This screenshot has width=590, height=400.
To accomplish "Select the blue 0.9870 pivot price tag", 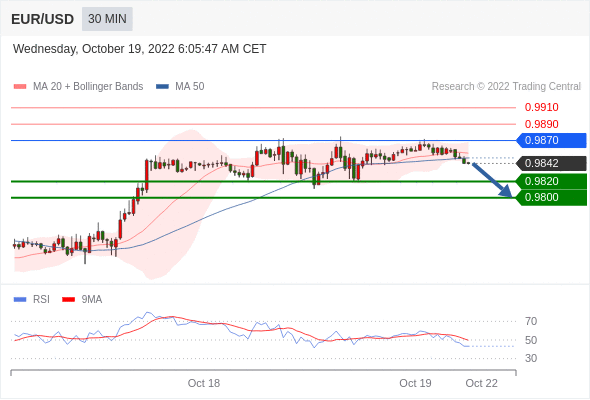I will tap(551, 140).
